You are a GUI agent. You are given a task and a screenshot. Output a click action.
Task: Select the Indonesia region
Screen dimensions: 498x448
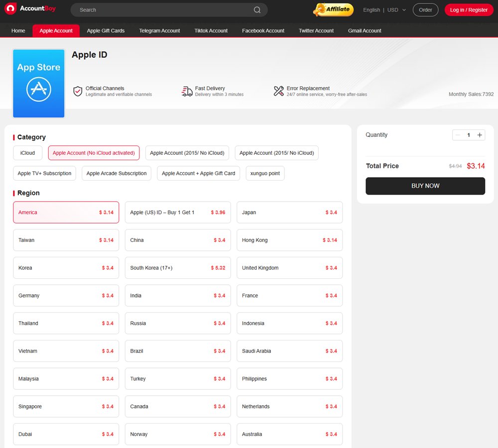(290, 323)
